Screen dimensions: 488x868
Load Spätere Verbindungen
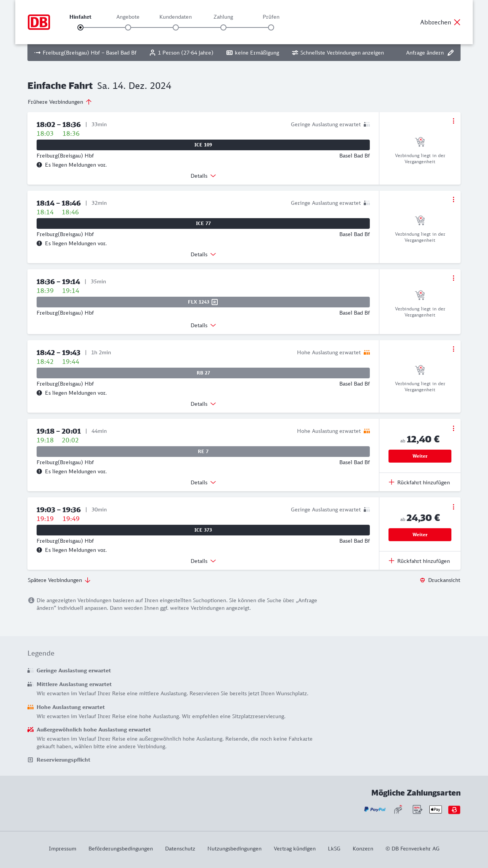pyautogui.click(x=59, y=580)
